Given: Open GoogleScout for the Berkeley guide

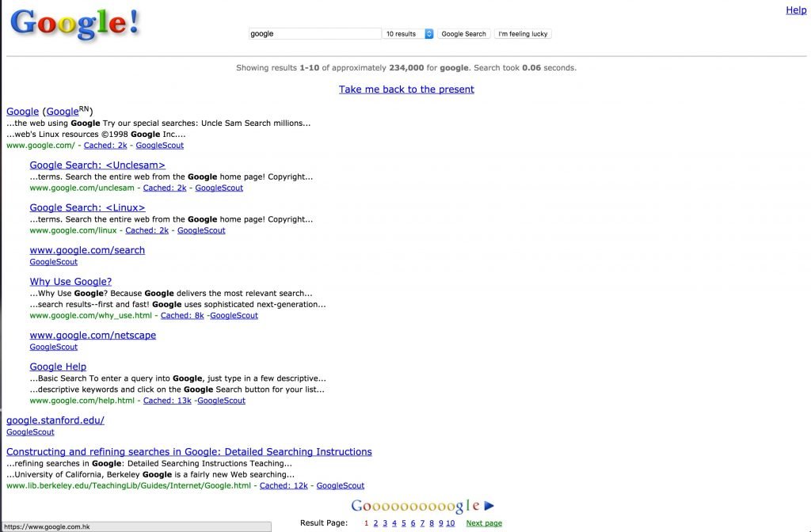Looking at the screenshot, I should click(341, 485).
